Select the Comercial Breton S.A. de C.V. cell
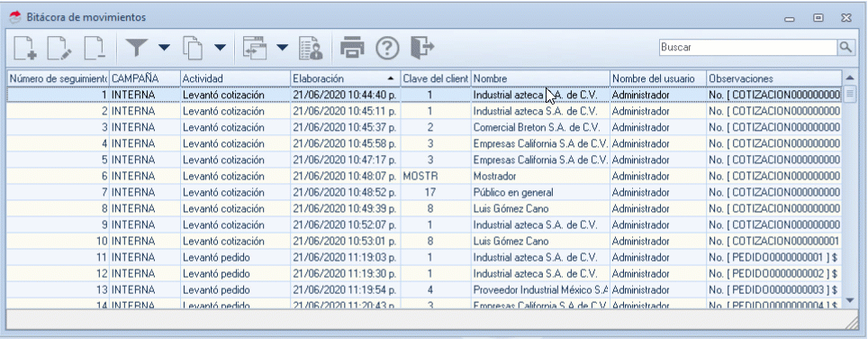 [540, 127]
